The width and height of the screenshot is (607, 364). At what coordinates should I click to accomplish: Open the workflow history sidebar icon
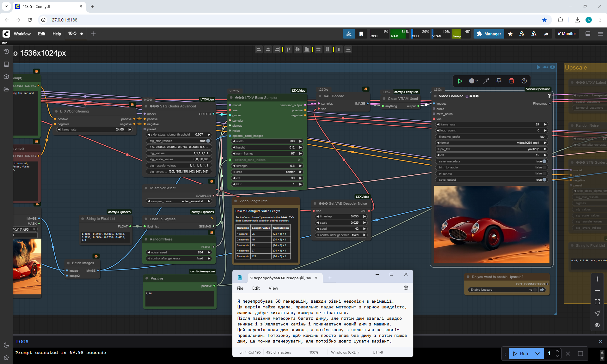pos(6,52)
